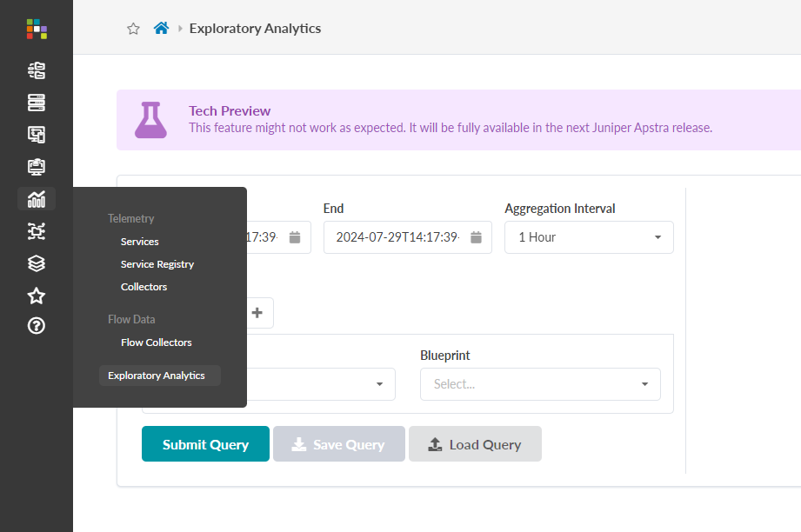Open the Blueprints sidebar icon

[x=37, y=70]
